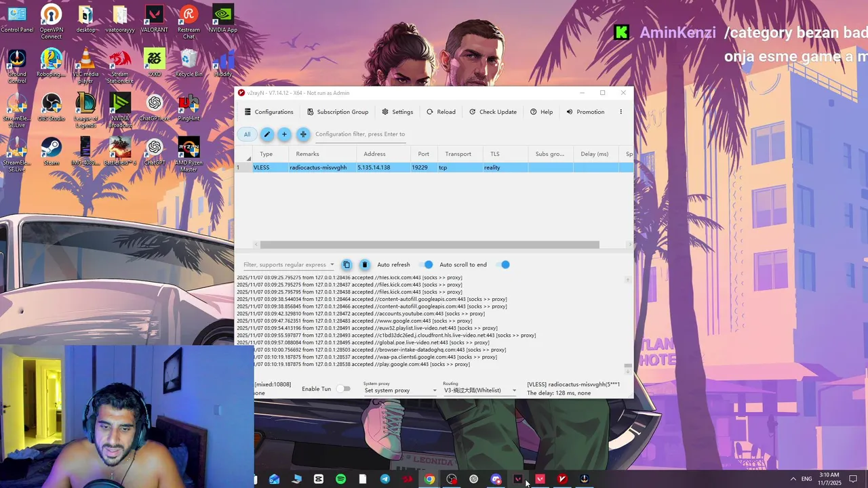Select the Hiddify desktop icon
The image size is (868, 488).
point(223,63)
